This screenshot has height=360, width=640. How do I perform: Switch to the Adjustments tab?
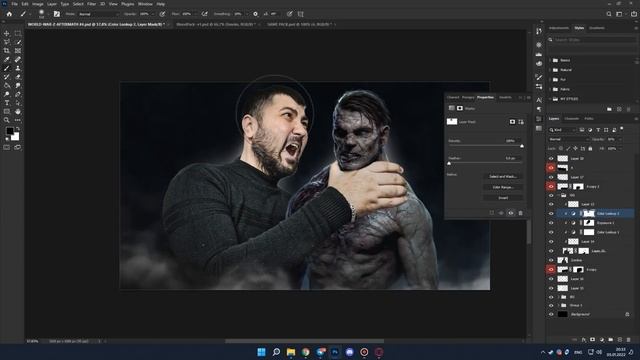(559, 28)
